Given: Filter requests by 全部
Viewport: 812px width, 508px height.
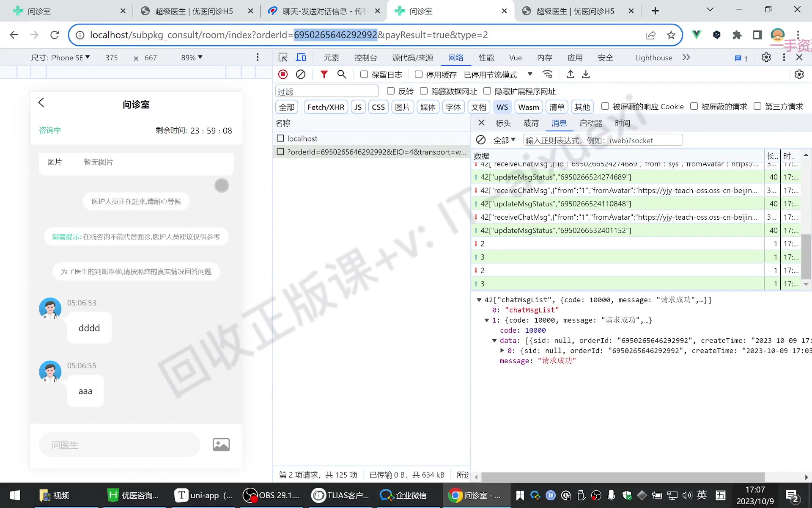Looking at the screenshot, I should pos(287,107).
